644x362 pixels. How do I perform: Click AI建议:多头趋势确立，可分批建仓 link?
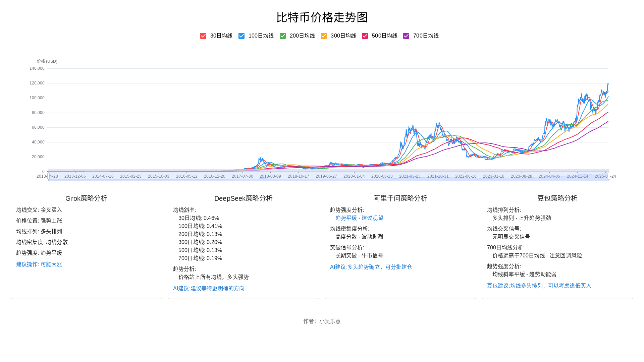point(371,267)
